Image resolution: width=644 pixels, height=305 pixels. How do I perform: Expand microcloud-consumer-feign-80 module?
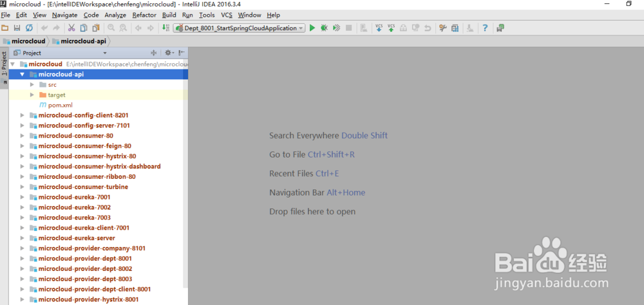(22, 146)
